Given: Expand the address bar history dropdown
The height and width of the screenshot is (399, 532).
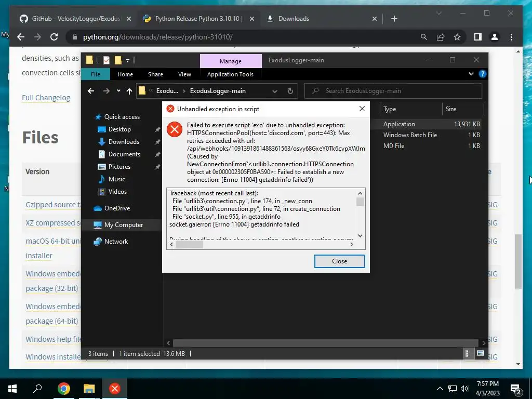Looking at the screenshot, I should 275,91.
